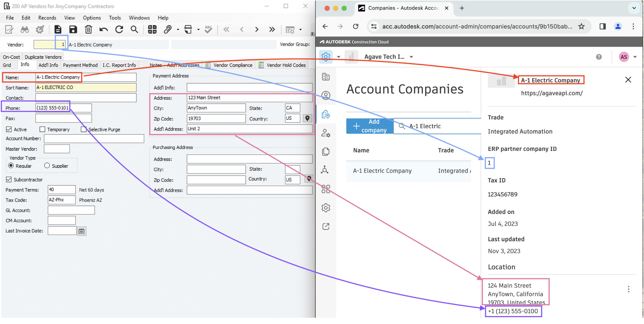Open the Duplicate Vendors tab
The height and width of the screenshot is (324, 644).
(43, 57)
